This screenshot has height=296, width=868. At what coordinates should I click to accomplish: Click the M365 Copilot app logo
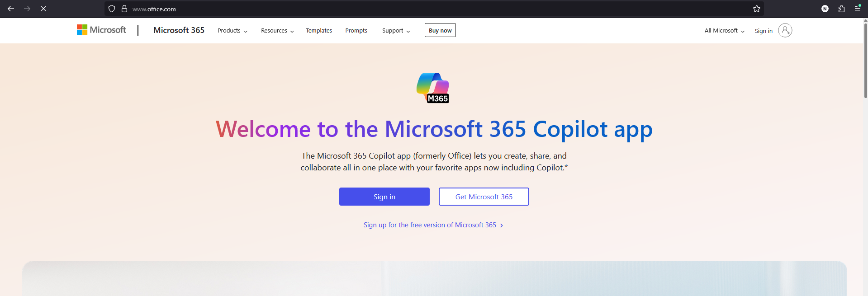pos(433,88)
